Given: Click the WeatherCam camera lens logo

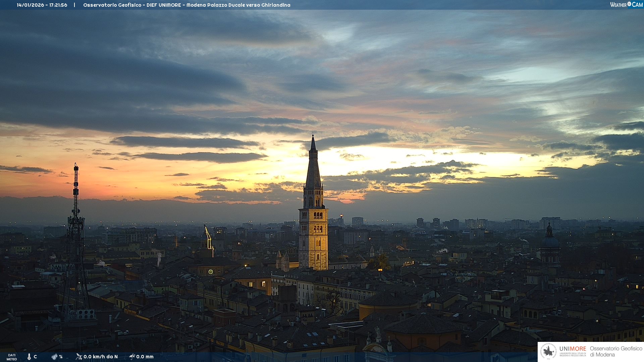Looking at the screenshot, I should click(629, 4).
